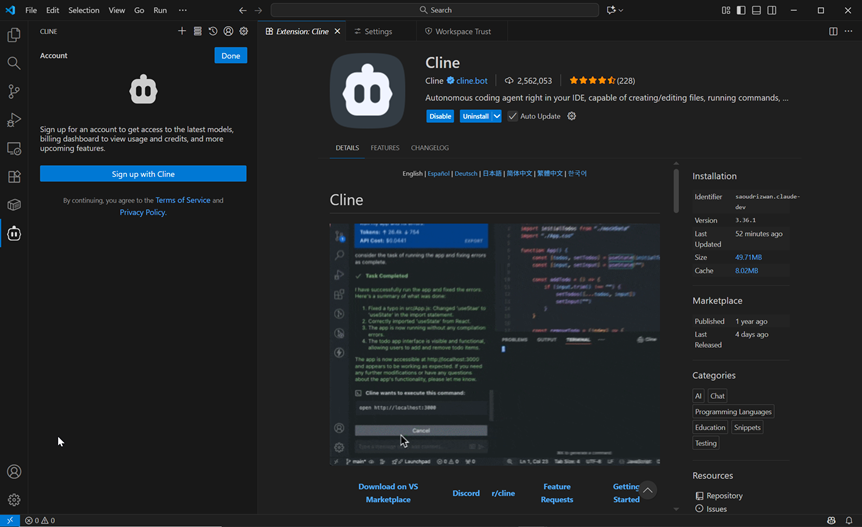The width and height of the screenshot is (862, 527).
Task: Open the cline.bot publisher link
Action: 472,81
